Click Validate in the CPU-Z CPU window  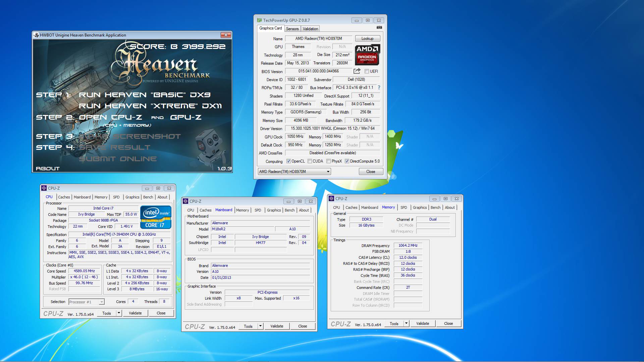pyautogui.click(x=135, y=313)
